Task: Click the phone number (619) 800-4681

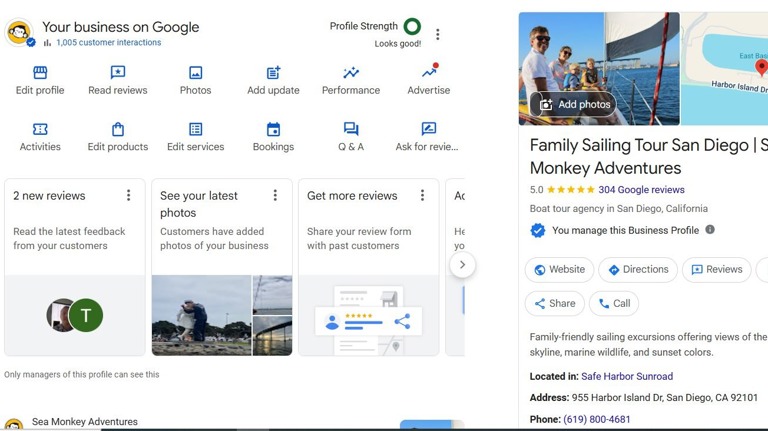Action: click(x=597, y=419)
